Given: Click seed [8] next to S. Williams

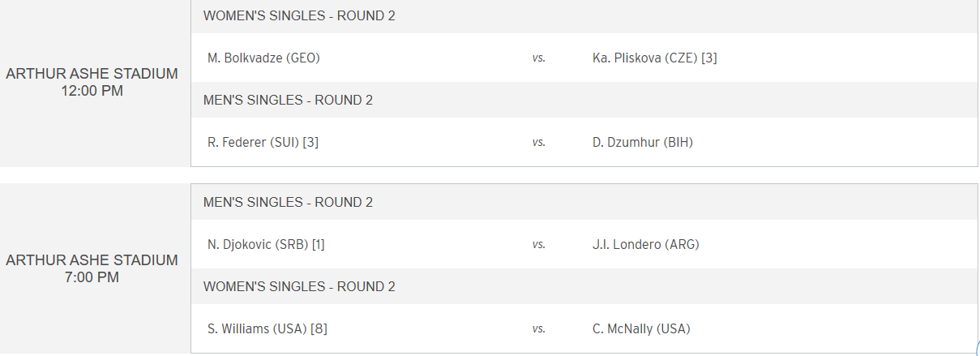Looking at the screenshot, I should [x=319, y=328].
